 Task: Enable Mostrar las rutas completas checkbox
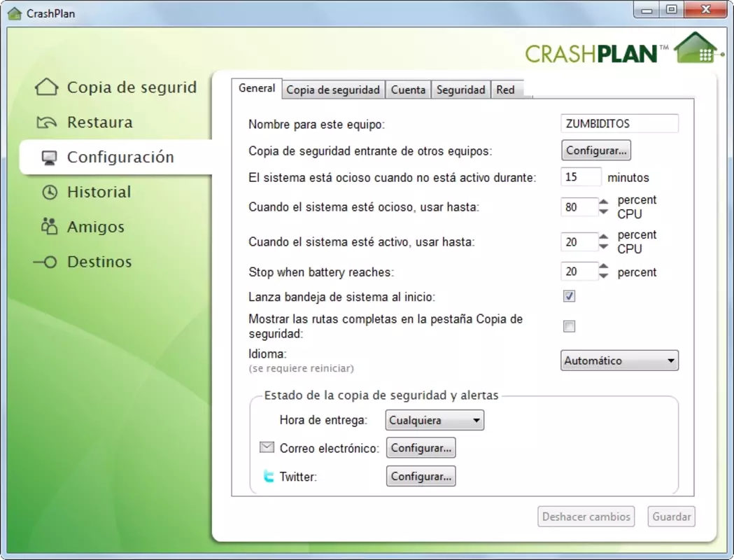click(x=570, y=326)
